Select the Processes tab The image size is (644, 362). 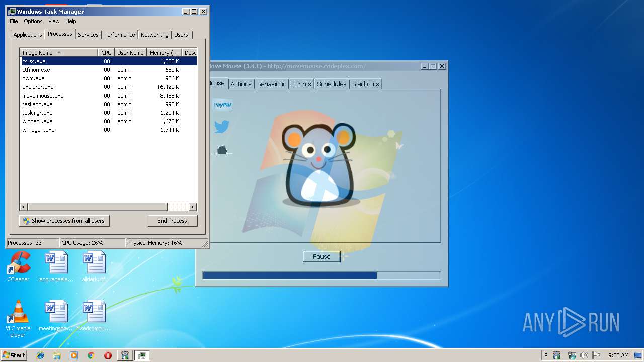[60, 34]
